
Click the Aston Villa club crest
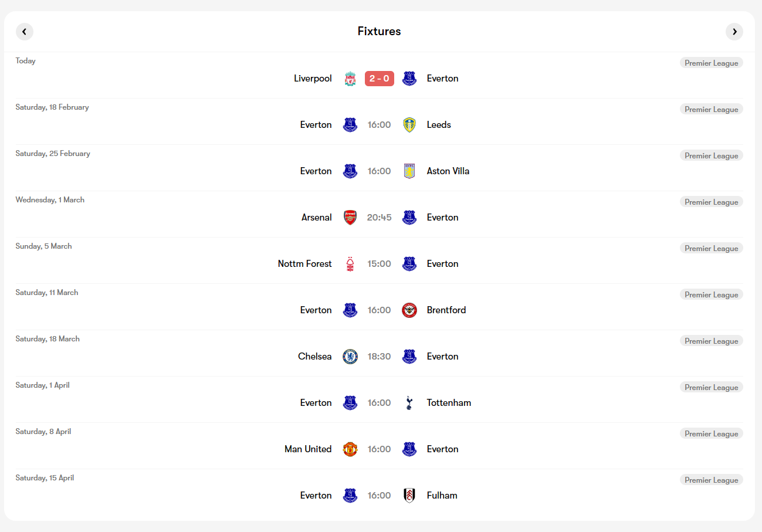(409, 171)
